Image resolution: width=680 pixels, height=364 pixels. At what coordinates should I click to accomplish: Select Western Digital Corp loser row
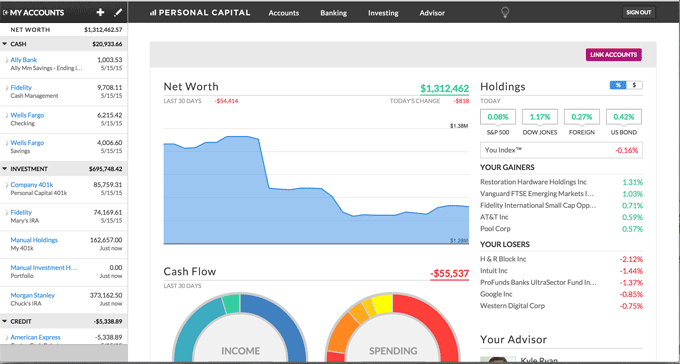pos(562,306)
